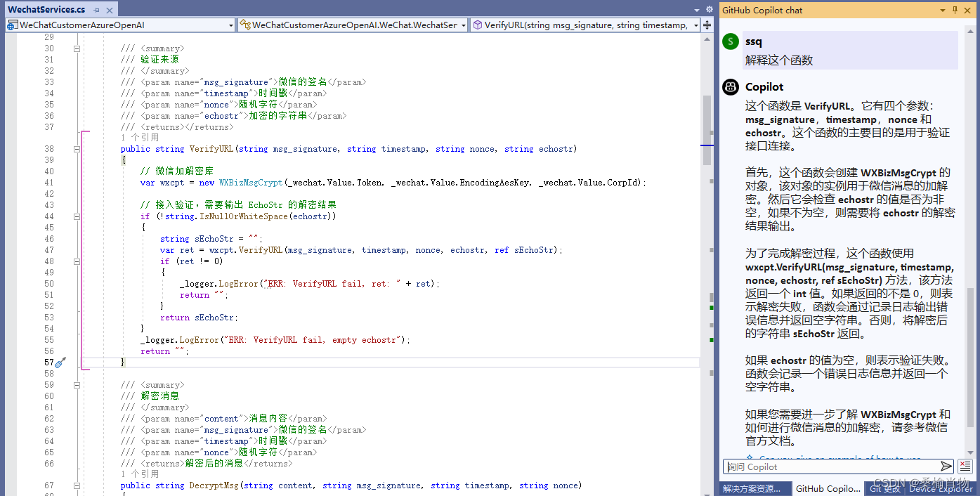
Task: Click the comment '// 微信加解密库'
Action: (177, 171)
